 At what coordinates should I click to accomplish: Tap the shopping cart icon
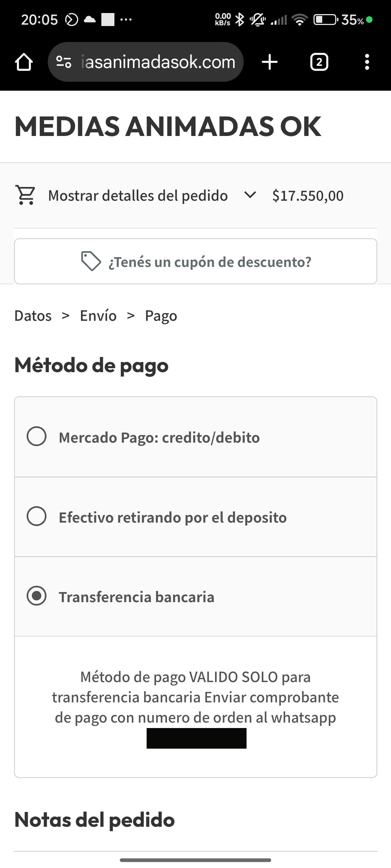(x=25, y=195)
